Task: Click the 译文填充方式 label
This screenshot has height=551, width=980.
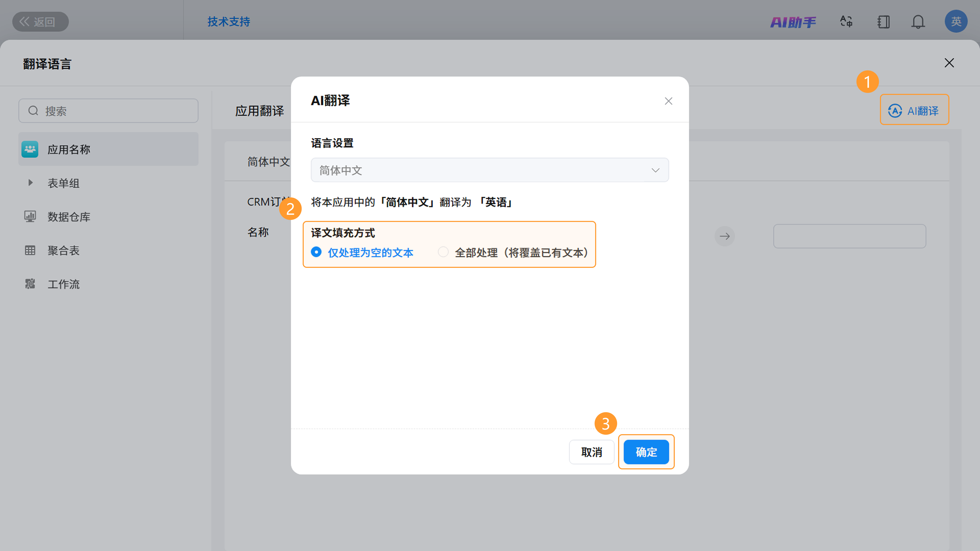Action: tap(343, 232)
